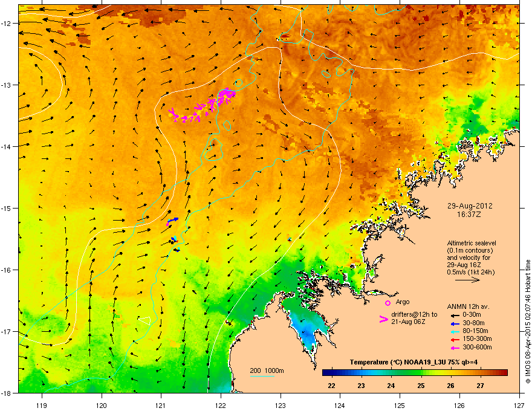Image resolution: width=532 pixels, height=411 pixels.
Task: Click longitude axis label 119
Action: (x=42, y=405)
